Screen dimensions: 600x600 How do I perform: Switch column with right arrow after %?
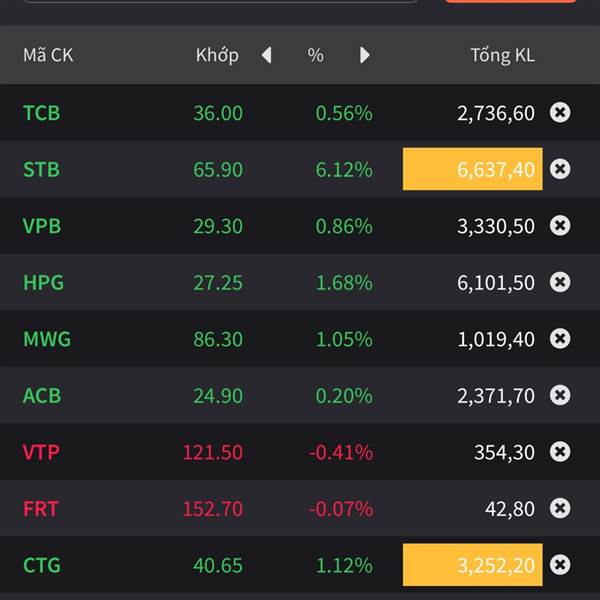(x=365, y=56)
